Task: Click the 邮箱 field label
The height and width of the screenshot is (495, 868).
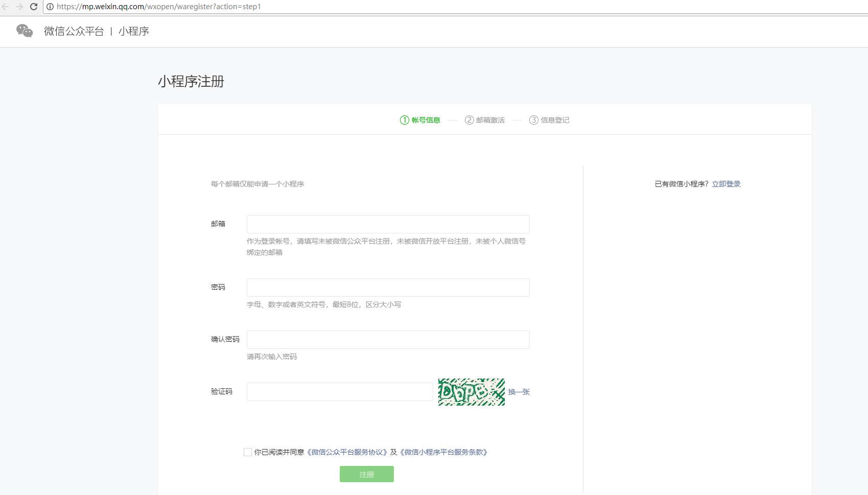Action: pyautogui.click(x=218, y=224)
